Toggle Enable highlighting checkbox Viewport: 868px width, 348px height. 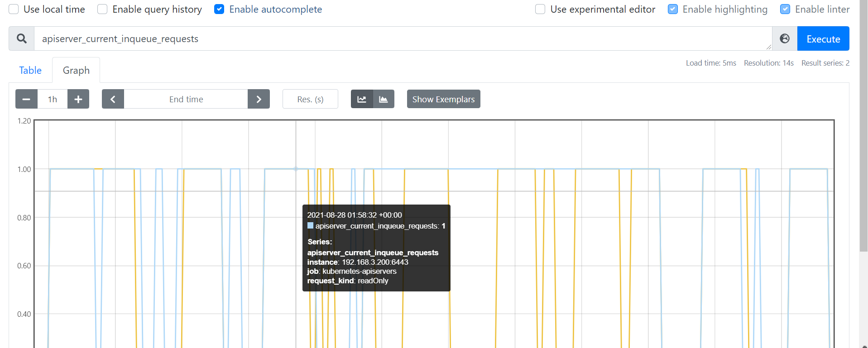[x=673, y=9]
